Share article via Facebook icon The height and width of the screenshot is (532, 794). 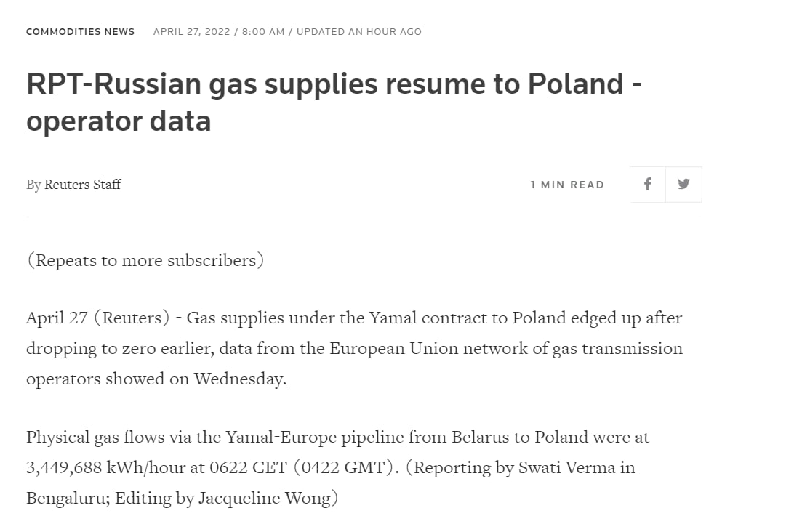tap(648, 185)
